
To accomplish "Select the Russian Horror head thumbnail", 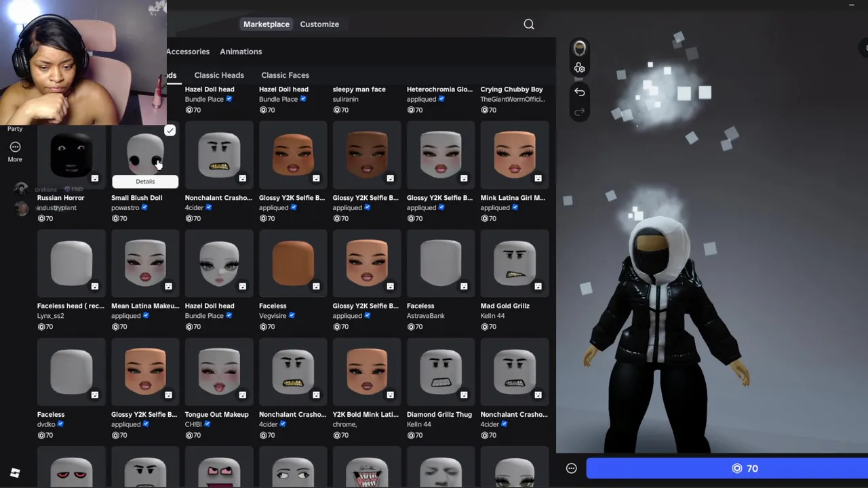I will [71, 155].
